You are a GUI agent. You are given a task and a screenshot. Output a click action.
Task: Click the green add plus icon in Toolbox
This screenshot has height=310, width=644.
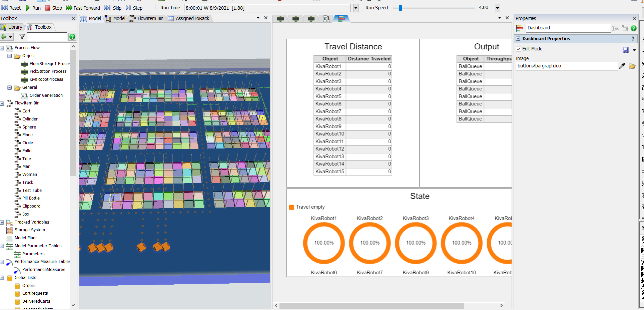coord(4,37)
